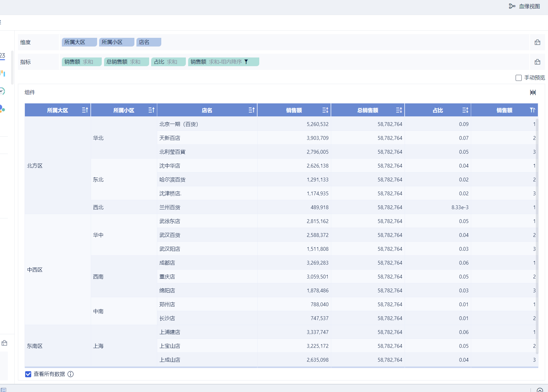Sort by 店名 column icon
The height and width of the screenshot is (392, 548).
point(251,110)
